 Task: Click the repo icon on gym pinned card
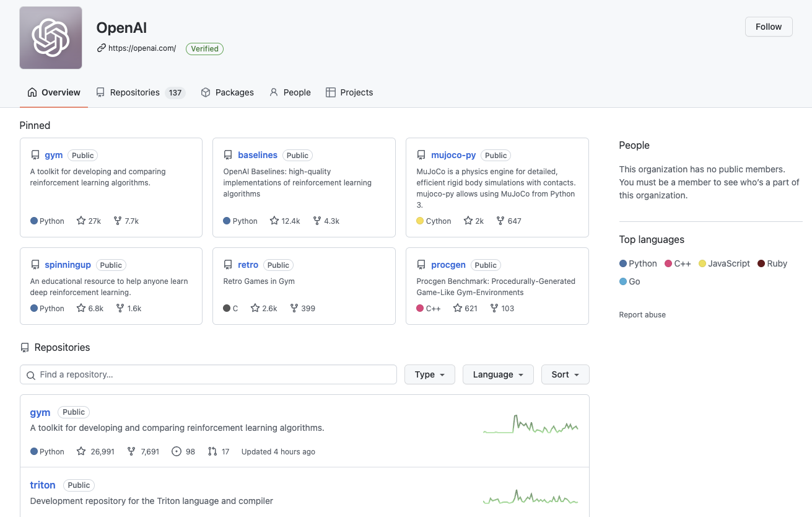click(35, 155)
